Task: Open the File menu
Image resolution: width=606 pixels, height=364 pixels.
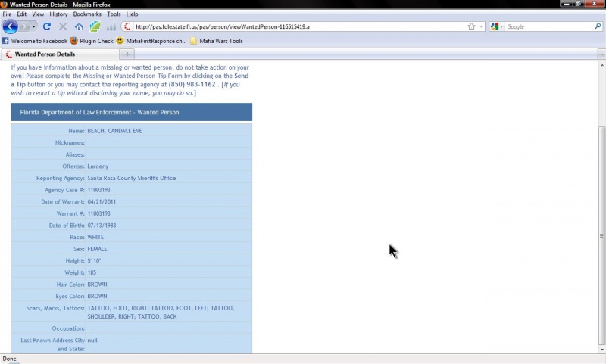Action: pos(7,14)
